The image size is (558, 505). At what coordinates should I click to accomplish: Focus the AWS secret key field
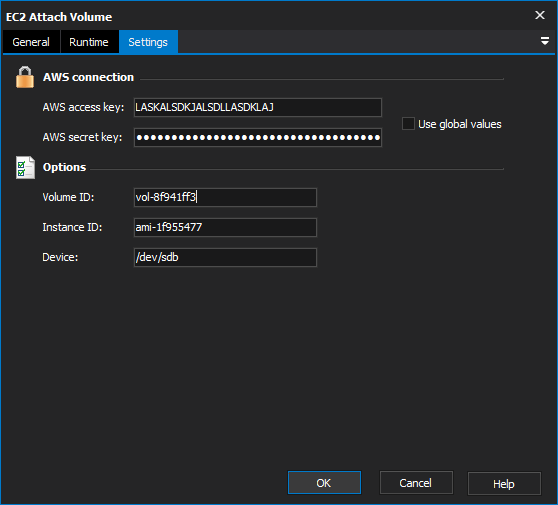[x=258, y=137]
